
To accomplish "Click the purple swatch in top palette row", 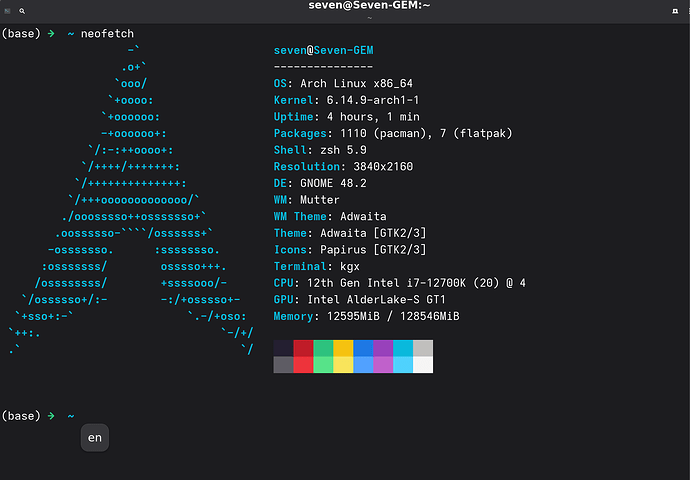I will pos(383,348).
